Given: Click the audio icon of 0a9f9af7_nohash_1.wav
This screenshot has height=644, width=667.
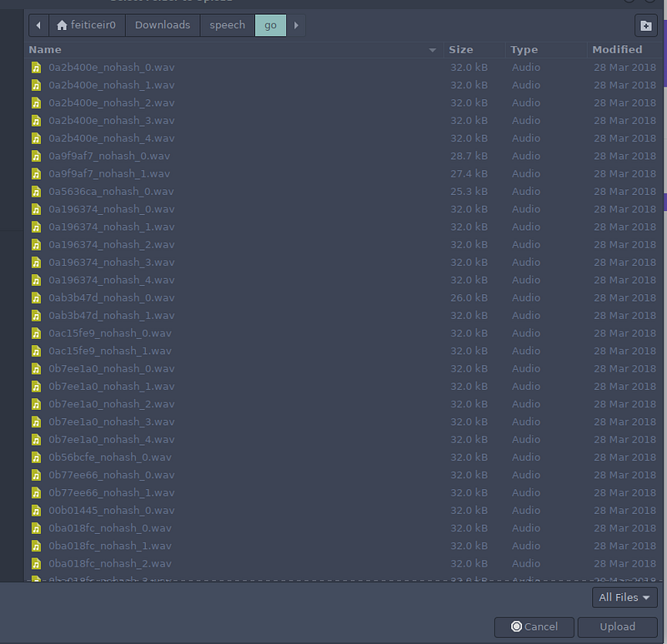Looking at the screenshot, I should [36, 174].
